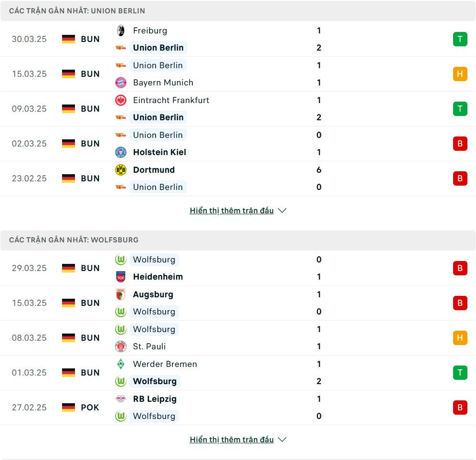Select the Union Berlin vs Holstein Kiel row
The image size is (476, 460).
(x=238, y=144)
